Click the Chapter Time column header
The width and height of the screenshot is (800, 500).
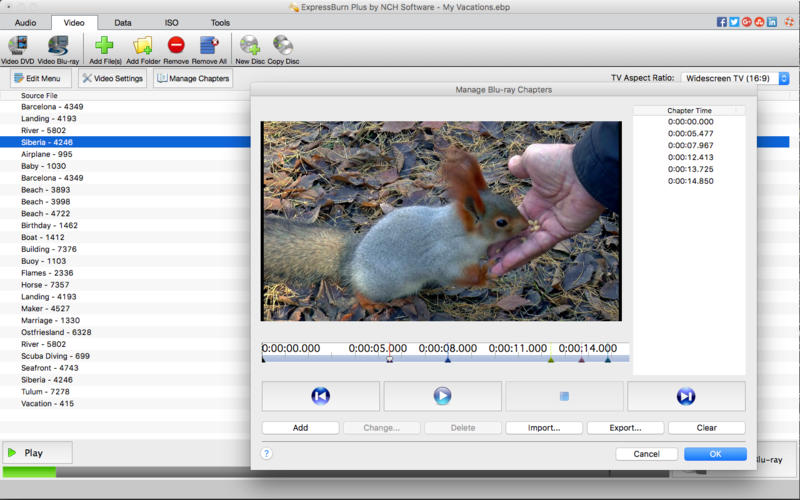(689, 110)
